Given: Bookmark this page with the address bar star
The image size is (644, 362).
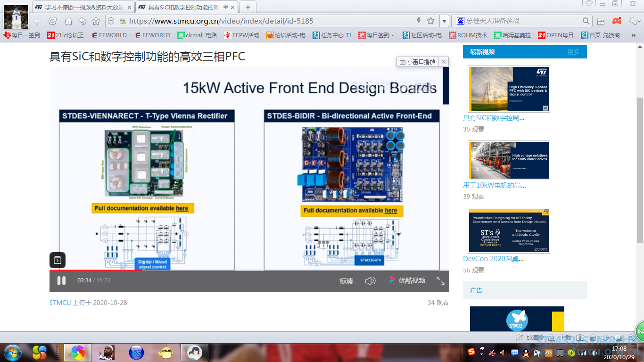Looking at the screenshot, I should coord(431,21).
